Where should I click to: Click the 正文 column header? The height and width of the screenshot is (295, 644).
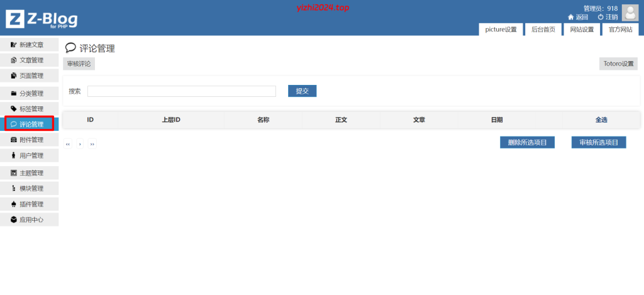tap(341, 120)
